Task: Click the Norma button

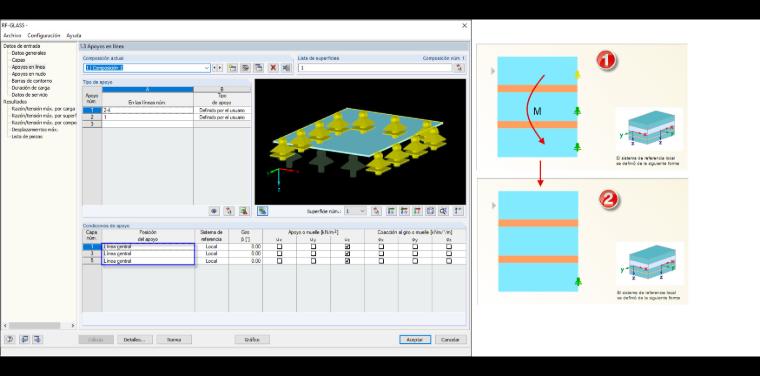Action: pyautogui.click(x=174, y=340)
